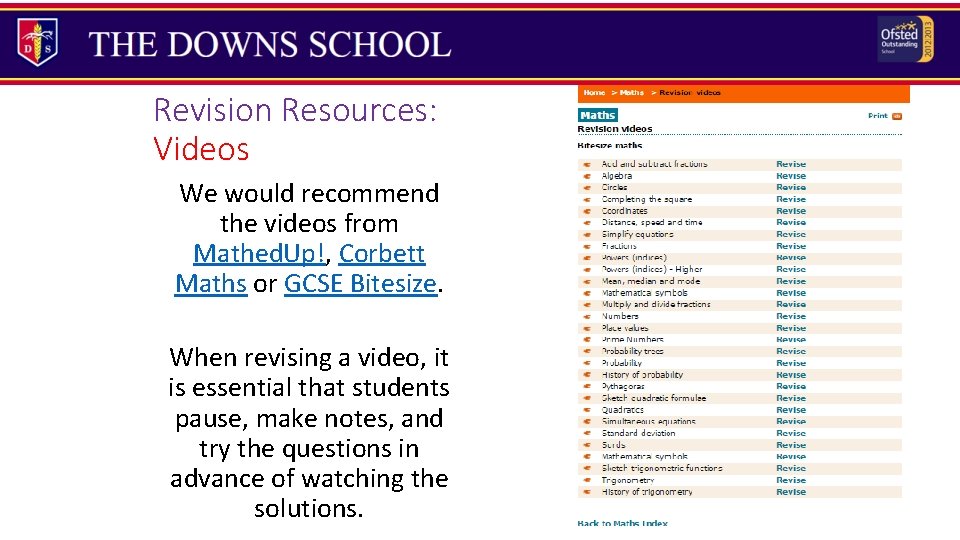Viewport: 960px width, 540px height.
Task: Click the arrow icon beside Prime Numbers
Action: click(587, 340)
